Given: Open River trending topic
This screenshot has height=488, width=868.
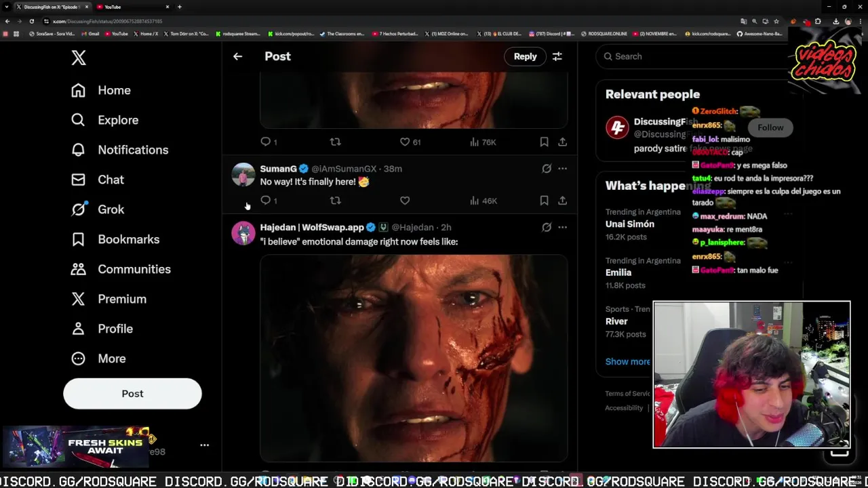Looking at the screenshot, I should click(x=616, y=321).
